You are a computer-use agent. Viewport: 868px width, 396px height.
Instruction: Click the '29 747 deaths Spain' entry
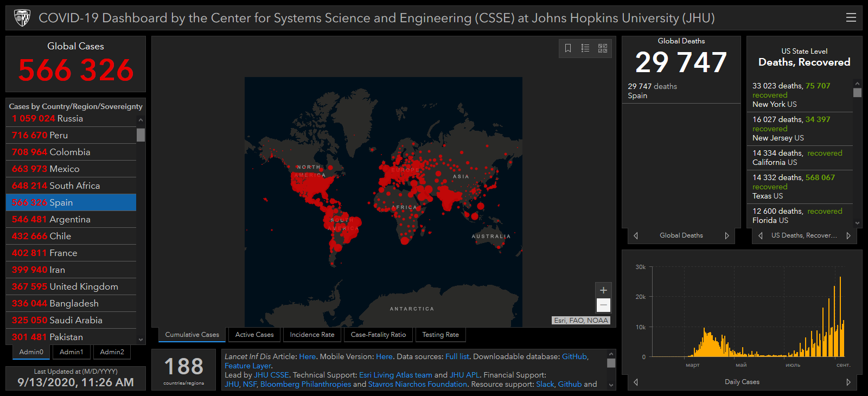[681, 91]
